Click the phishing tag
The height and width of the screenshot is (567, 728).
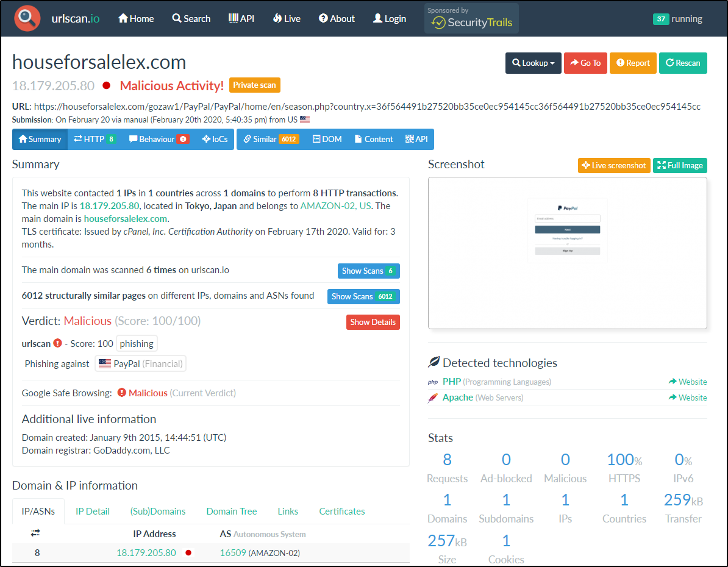click(x=137, y=344)
